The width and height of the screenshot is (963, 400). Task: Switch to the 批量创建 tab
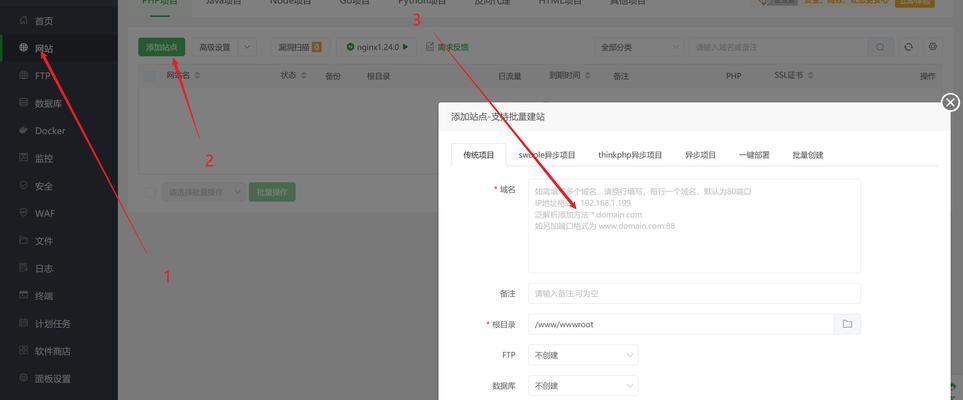click(808, 155)
